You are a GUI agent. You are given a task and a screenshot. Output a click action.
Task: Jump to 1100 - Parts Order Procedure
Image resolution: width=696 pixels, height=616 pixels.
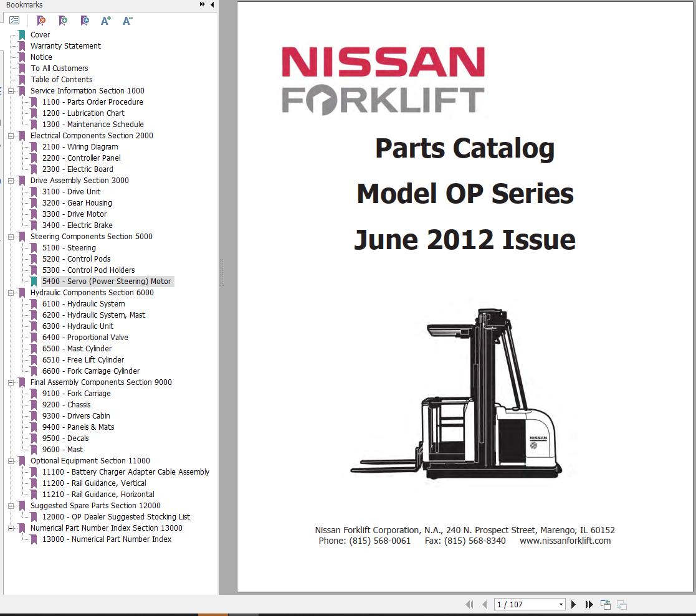coord(93,102)
